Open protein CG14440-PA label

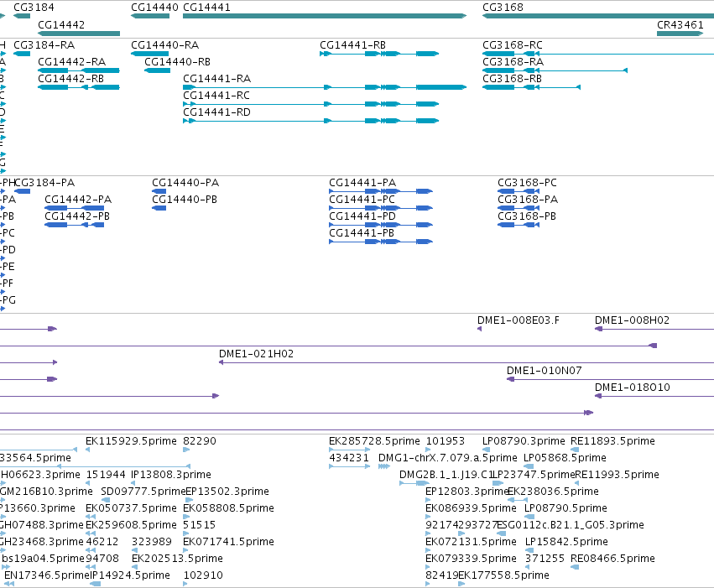pos(185,183)
